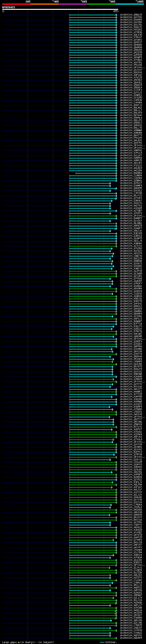This screenshot has height=644, width=146.
Task: Select hit label UniRef100_B6JBB2
Action: [x=131, y=223]
